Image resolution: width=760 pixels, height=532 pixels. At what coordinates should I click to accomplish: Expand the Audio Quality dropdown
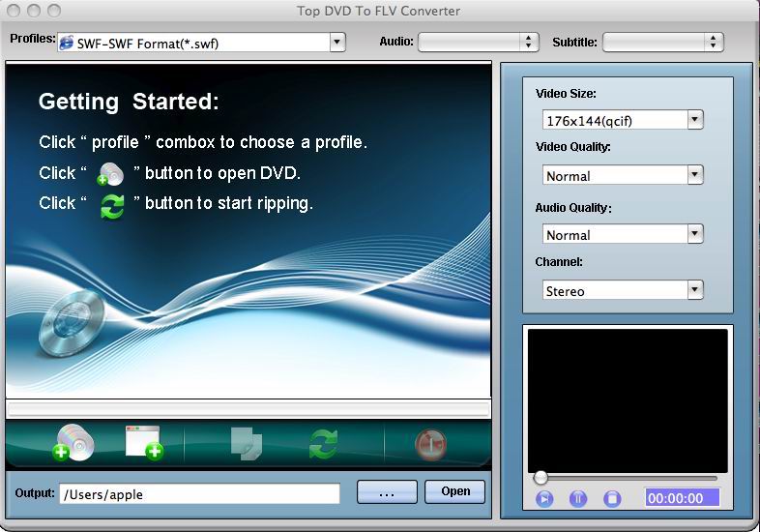[695, 234]
